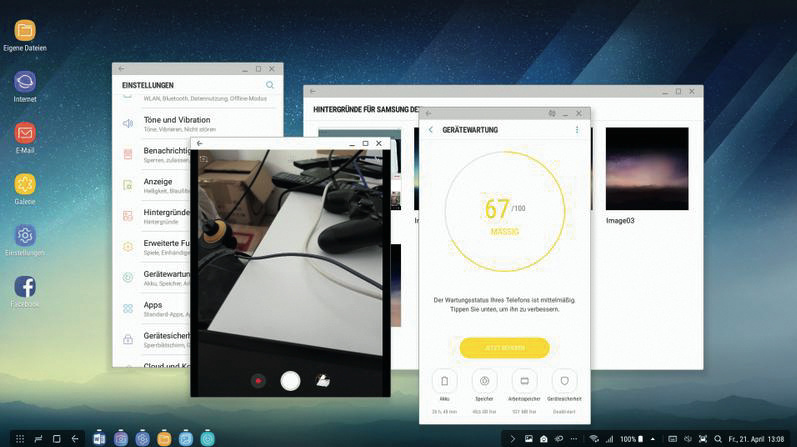The height and width of the screenshot is (447, 797).
Task: Launch the Internet browser icon
Action: (25, 82)
